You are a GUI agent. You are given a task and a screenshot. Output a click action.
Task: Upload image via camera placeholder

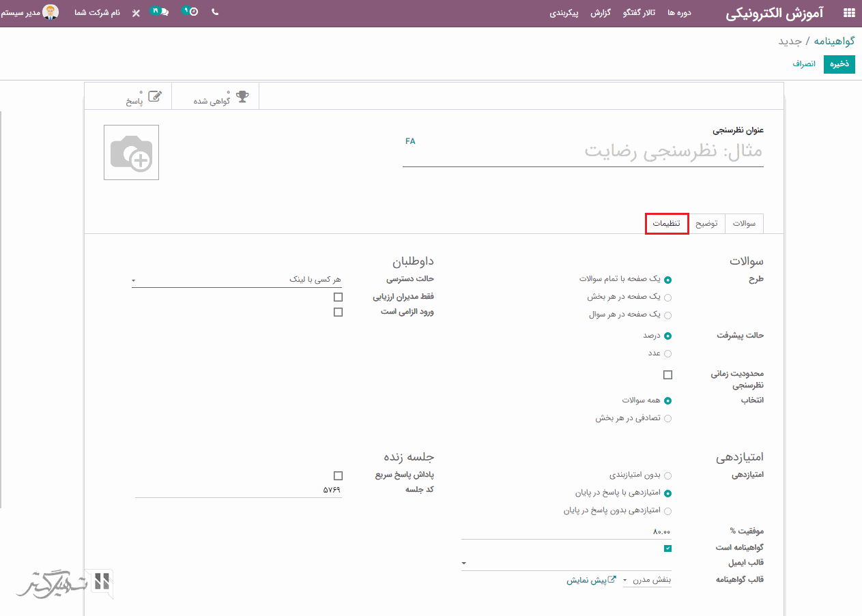[132, 153]
